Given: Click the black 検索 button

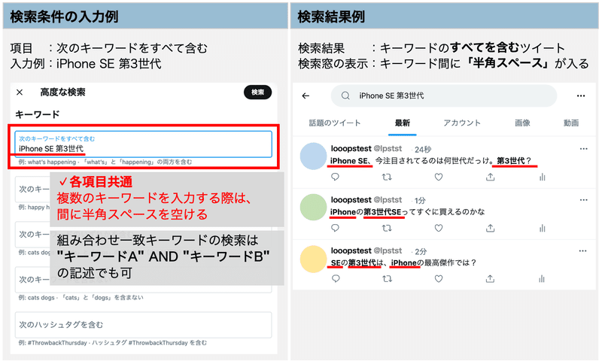Looking at the screenshot, I should point(257,92).
